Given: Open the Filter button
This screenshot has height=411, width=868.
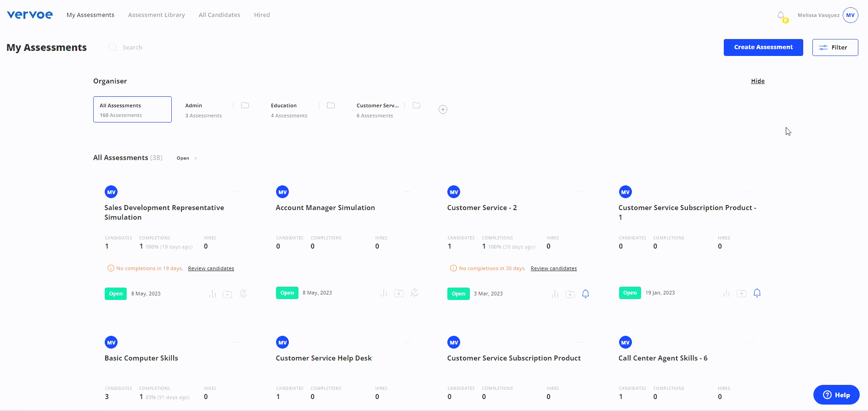Looking at the screenshot, I should (835, 47).
